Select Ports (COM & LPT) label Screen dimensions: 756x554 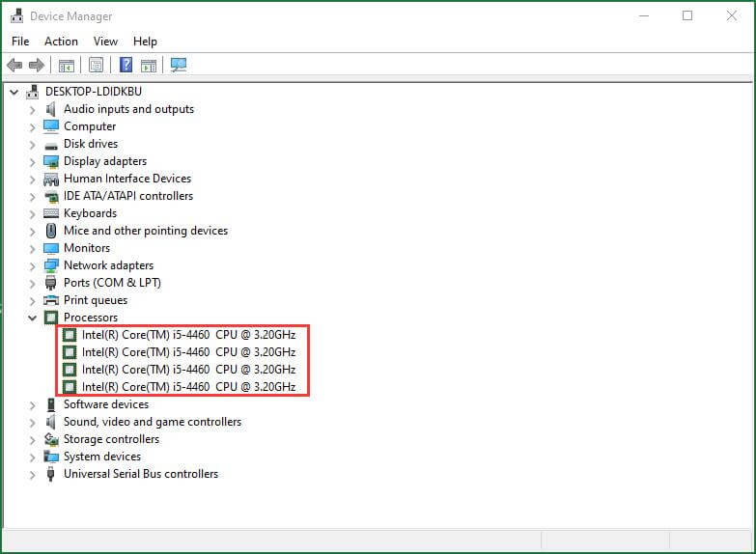(x=112, y=283)
